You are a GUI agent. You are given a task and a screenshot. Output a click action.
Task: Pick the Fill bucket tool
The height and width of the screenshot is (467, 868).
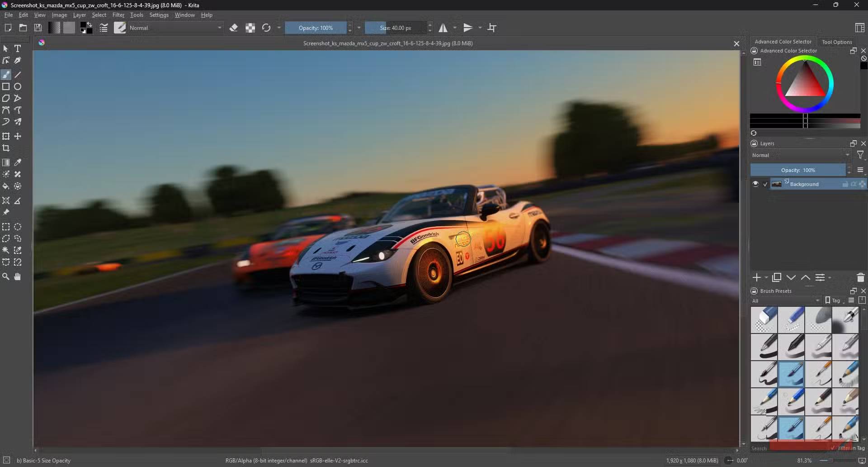click(6, 186)
